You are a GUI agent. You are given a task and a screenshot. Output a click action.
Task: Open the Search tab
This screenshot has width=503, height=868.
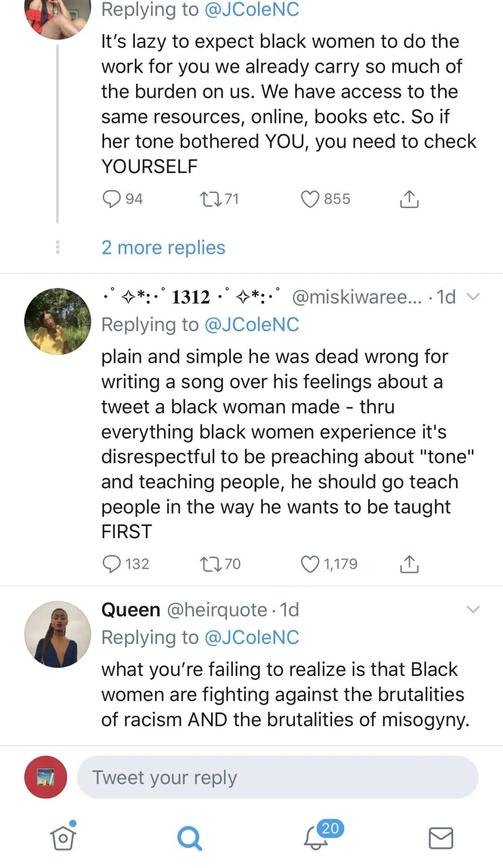click(190, 838)
